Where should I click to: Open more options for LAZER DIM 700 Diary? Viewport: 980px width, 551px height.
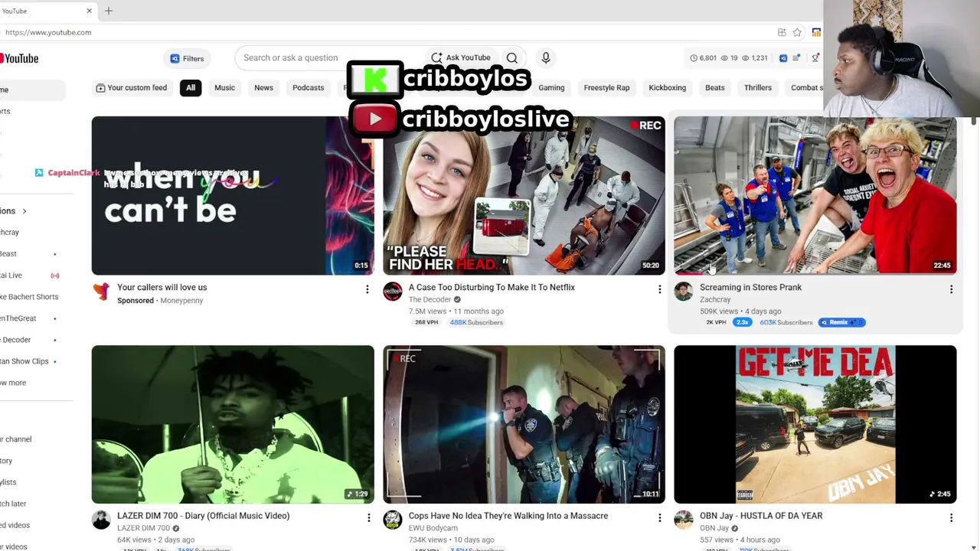tap(368, 518)
